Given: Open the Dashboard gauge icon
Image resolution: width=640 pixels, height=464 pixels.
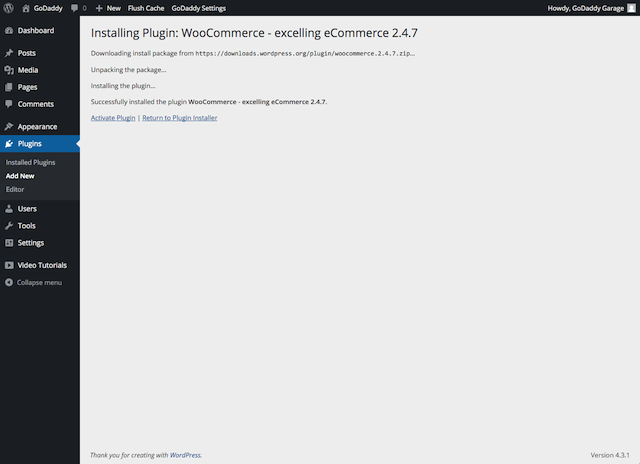Looking at the screenshot, I should pos(9,31).
